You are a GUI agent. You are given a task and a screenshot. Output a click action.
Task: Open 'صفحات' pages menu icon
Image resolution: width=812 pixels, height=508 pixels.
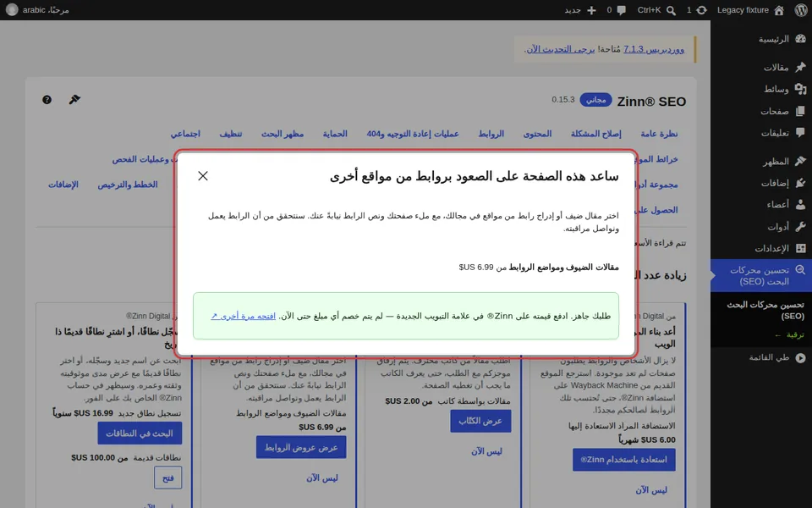click(x=801, y=111)
